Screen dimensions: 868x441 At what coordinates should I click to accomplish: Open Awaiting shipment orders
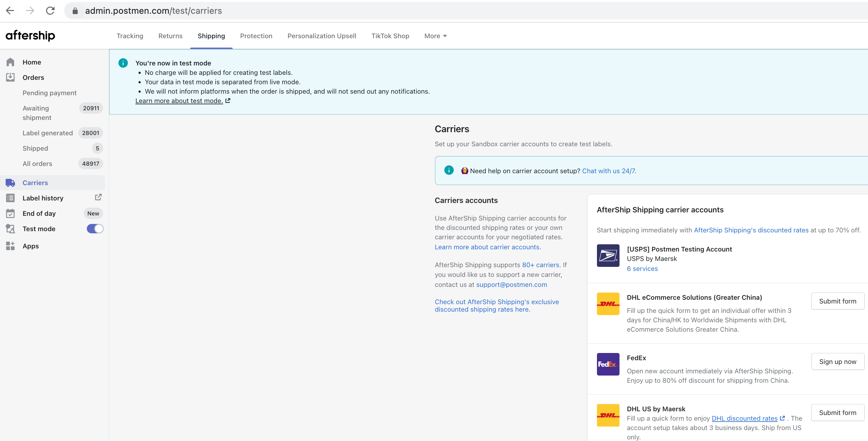[x=37, y=113]
